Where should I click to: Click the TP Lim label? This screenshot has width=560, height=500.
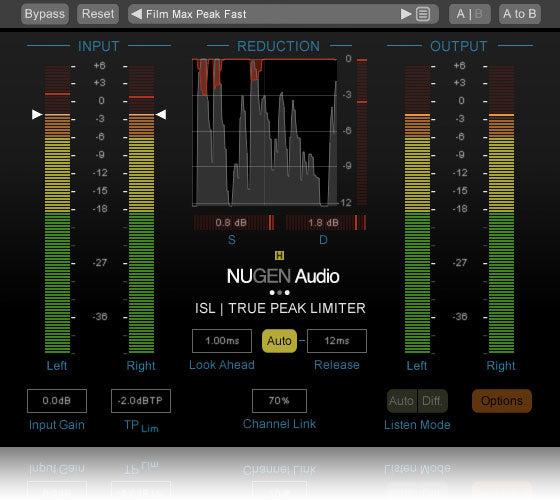(141, 426)
